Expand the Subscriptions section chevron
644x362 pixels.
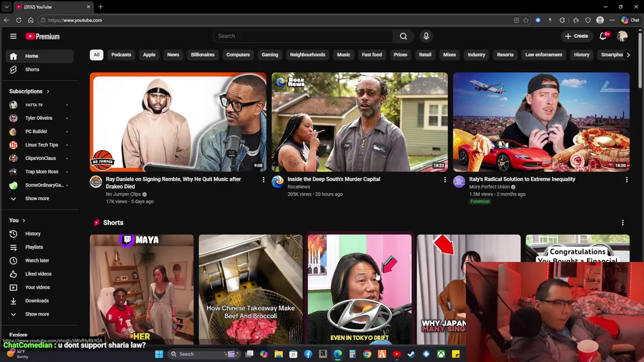48,92
